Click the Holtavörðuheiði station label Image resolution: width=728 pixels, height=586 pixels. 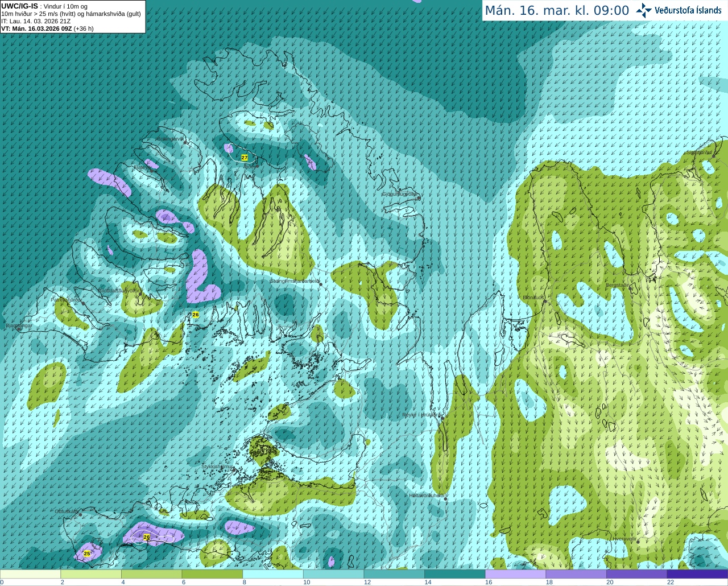pyautogui.click(x=427, y=496)
